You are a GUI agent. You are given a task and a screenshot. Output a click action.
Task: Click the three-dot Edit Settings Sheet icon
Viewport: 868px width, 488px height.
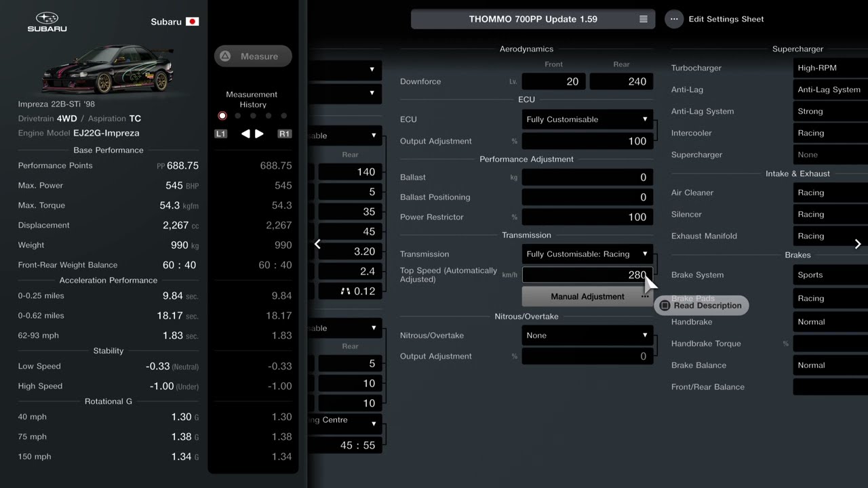(x=674, y=19)
